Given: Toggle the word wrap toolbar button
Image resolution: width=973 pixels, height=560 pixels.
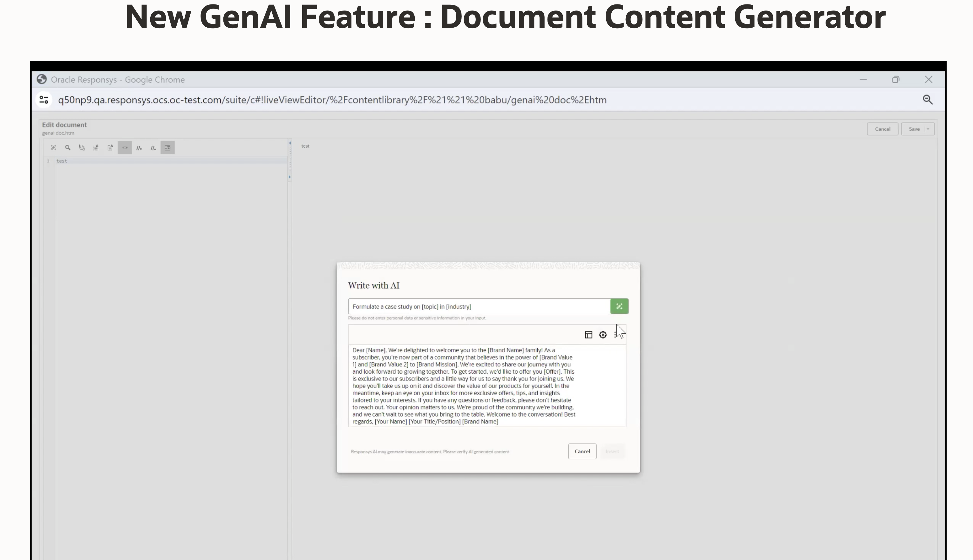Looking at the screenshot, I should click(167, 148).
